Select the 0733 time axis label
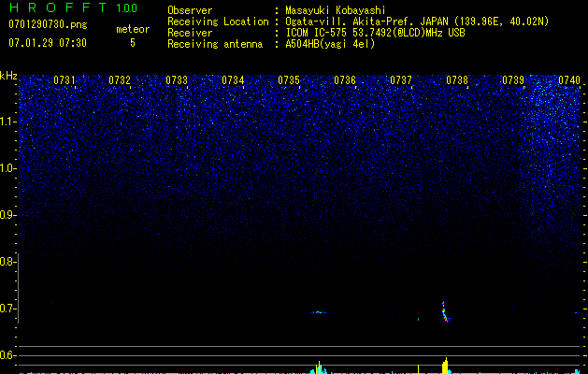Screen dimensions: 588x374 tap(177, 80)
